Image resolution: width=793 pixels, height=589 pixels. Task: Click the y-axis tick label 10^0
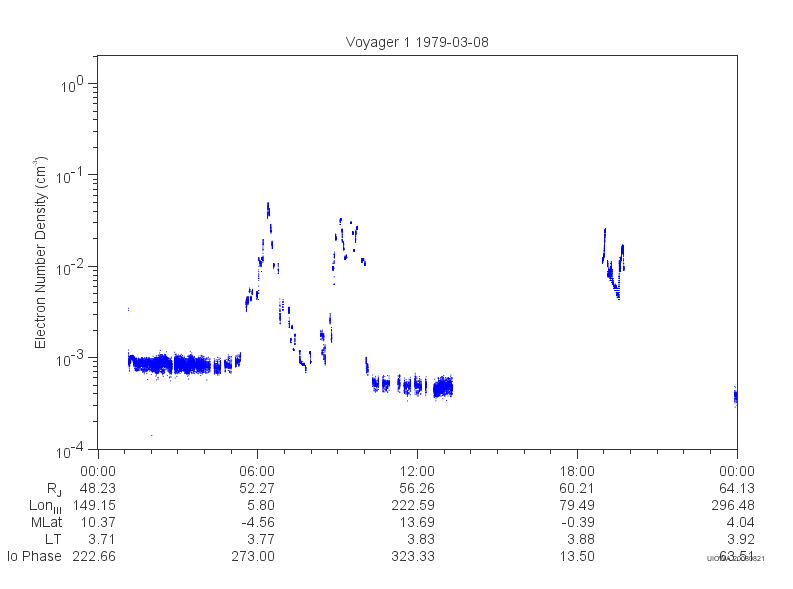tap(72, 85)
